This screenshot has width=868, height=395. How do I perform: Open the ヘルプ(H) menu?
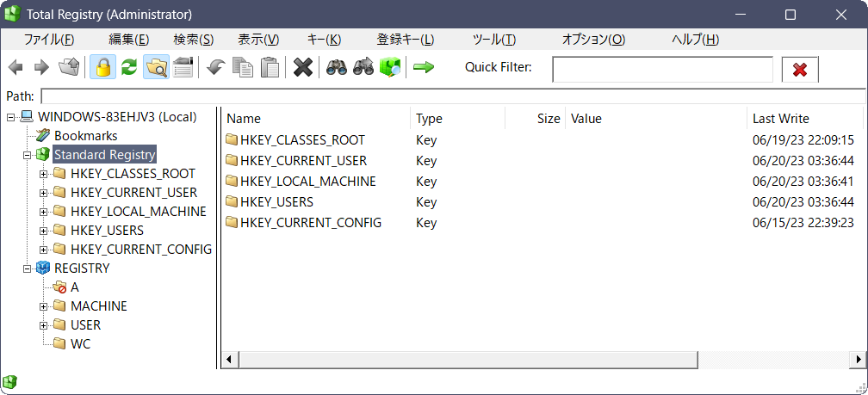[695, 40]
